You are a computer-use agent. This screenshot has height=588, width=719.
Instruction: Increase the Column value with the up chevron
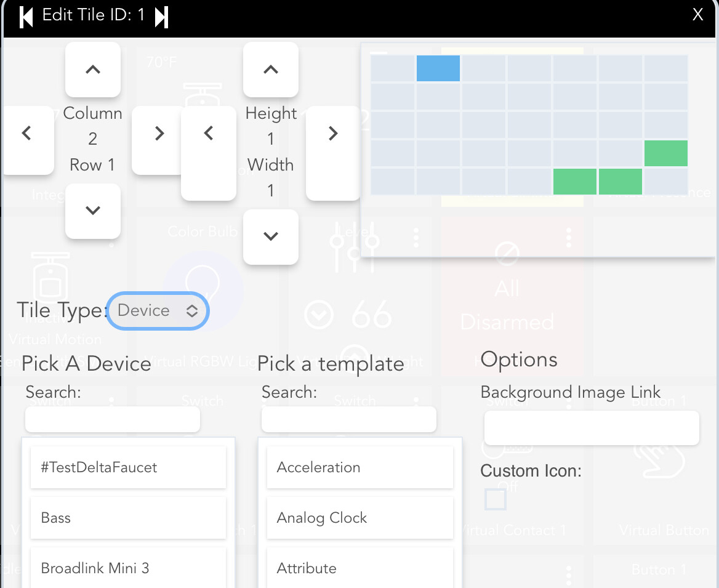point(93,69)
